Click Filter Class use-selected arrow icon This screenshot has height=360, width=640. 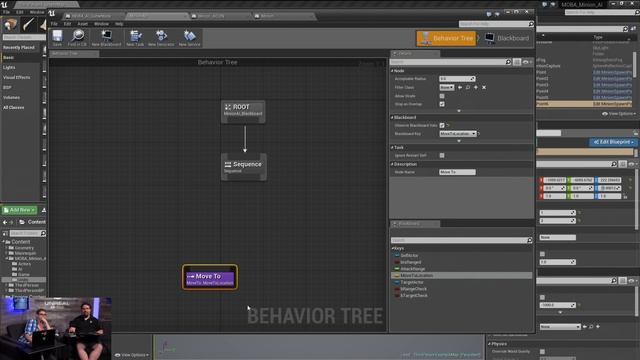(x=460, y=87)
